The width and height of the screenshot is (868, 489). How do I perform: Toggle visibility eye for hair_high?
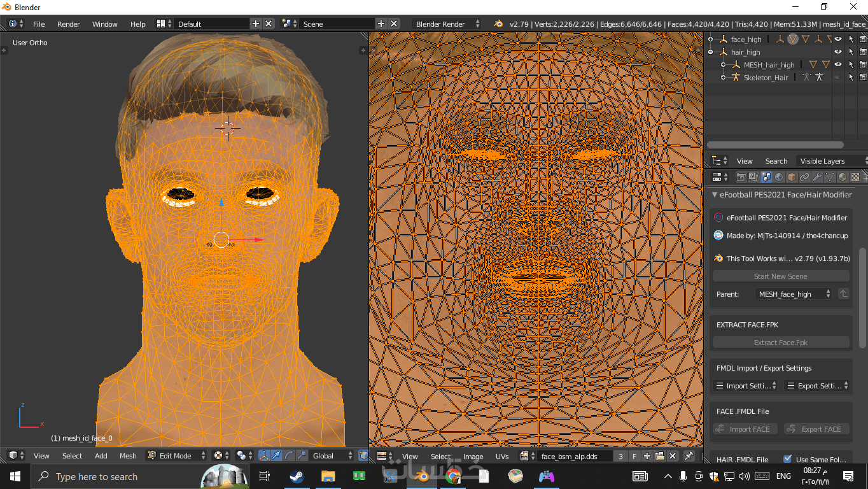pyautogui.click(x=838, y=52)
